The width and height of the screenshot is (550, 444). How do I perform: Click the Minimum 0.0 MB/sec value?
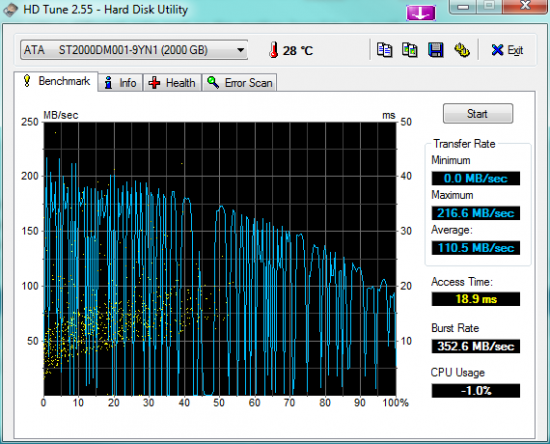tap(476, 179)
